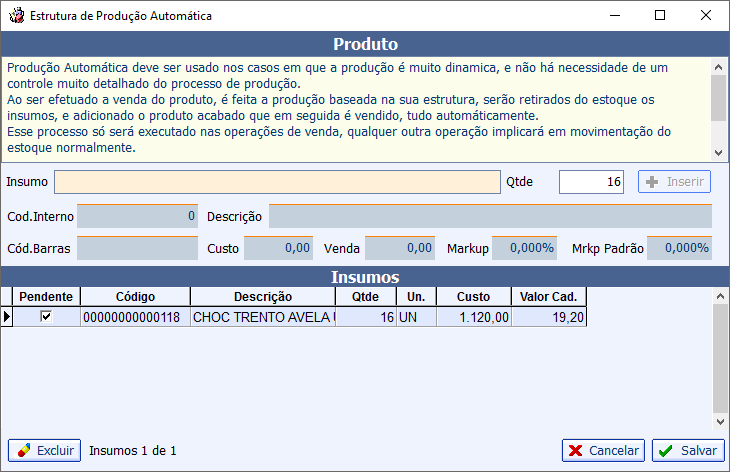Maximize the Estrutura de Produção window
730x472 pixels.
tap(660, 16)
